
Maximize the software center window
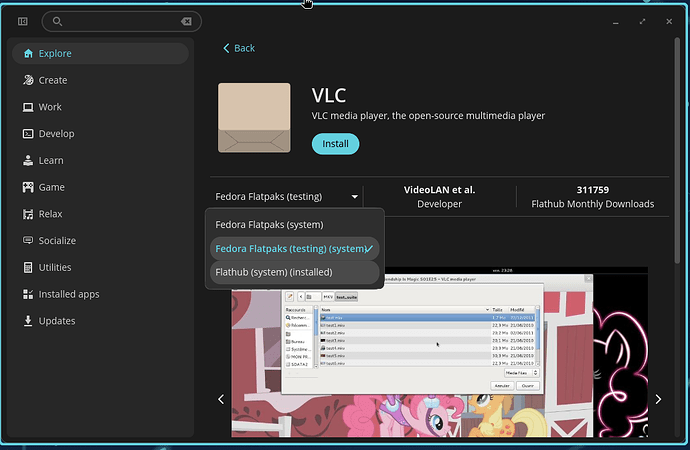tap(642, 22)
